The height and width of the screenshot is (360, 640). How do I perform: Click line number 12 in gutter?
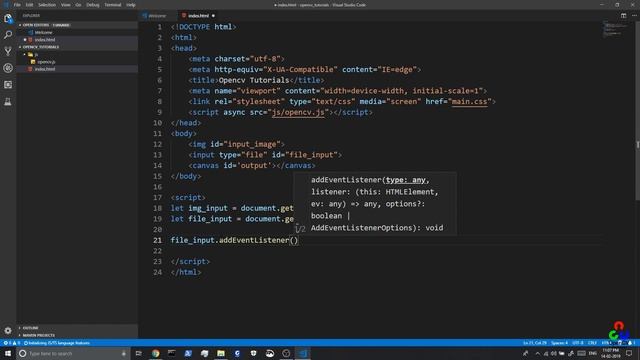tap(158, 144)
